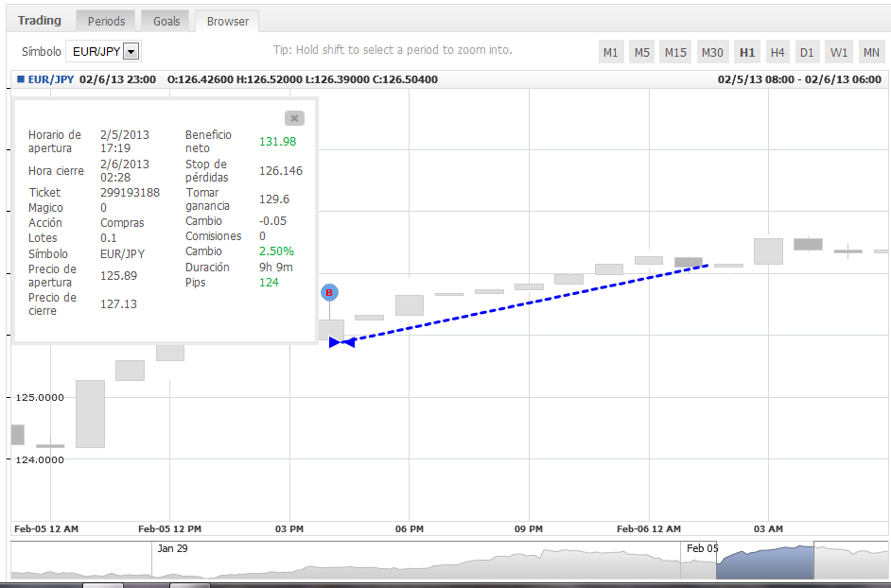Switch chart to H4 timeframe
Viewport: 891px width, 588px height.
tap(777, 52)
